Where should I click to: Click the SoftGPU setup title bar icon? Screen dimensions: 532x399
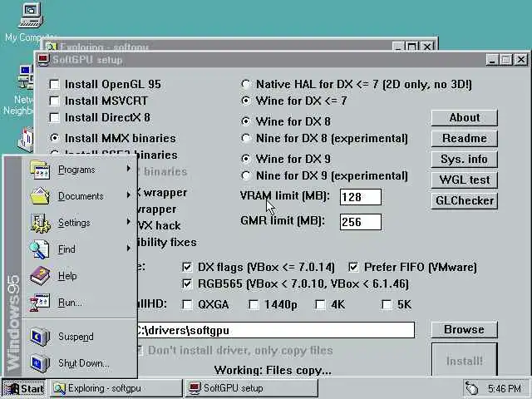[43, 60]
